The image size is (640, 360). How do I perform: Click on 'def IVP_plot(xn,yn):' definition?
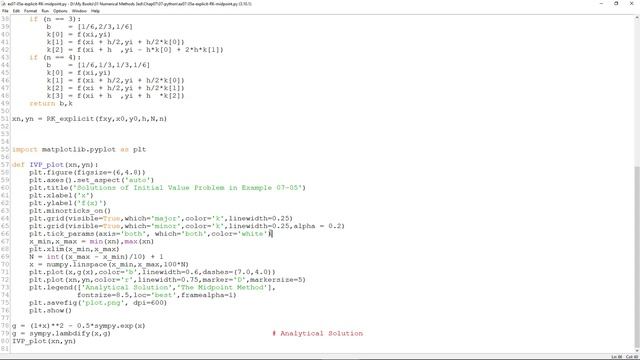click(55, 165)
